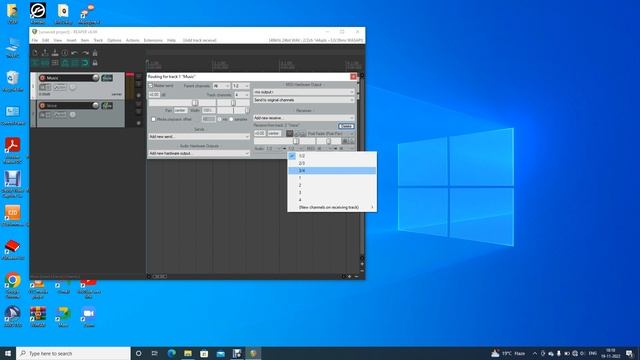
Task: Click 'Type here to search' taskbar box
Action: click(73, 353)
